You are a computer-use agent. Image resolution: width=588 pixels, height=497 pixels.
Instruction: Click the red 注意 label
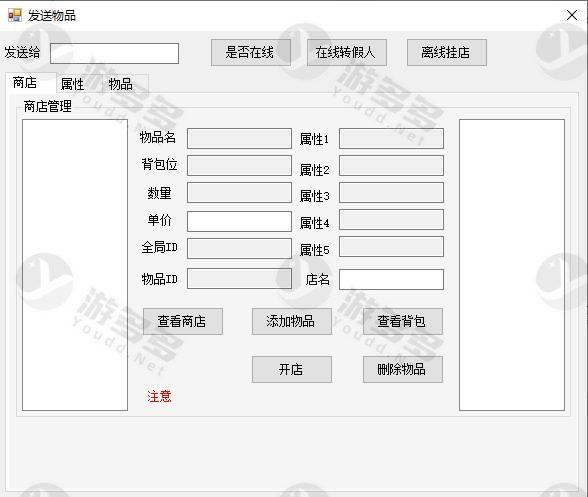pos(159,396)
